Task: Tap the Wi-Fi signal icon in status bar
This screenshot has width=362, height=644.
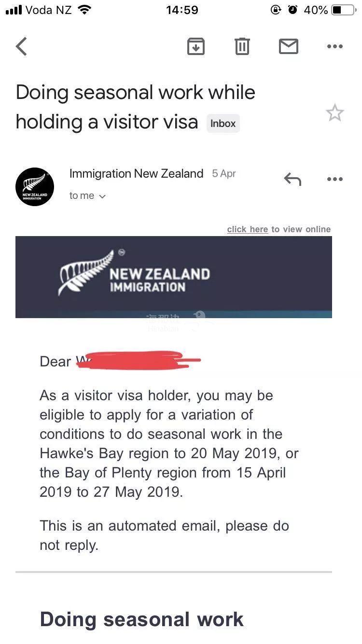Action: click(x=84, y=10)
